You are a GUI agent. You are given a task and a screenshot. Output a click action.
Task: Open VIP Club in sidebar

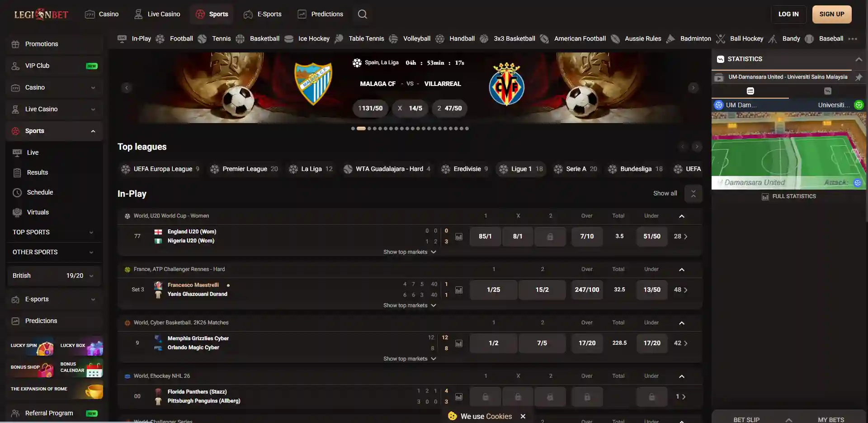[54, 66]
